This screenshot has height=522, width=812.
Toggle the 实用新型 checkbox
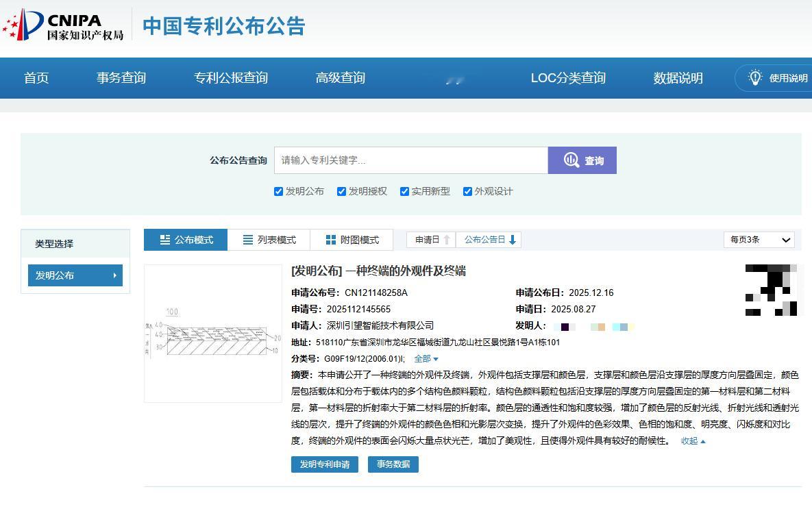[404, 192]
